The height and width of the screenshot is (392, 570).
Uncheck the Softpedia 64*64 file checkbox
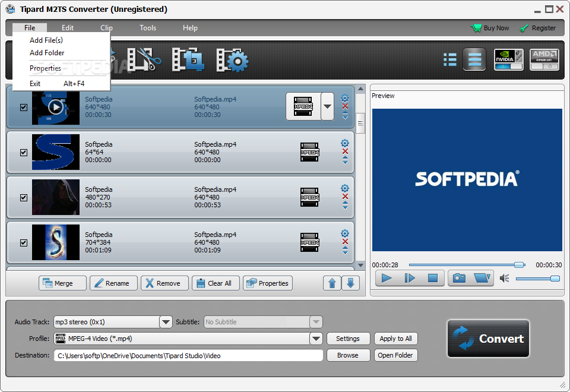pyautogui.click(x=24, y=153)
